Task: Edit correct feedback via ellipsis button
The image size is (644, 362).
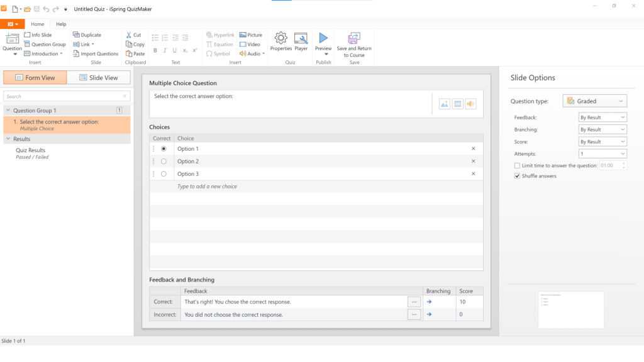Action: pyautogui.click(x=414, y=302)
